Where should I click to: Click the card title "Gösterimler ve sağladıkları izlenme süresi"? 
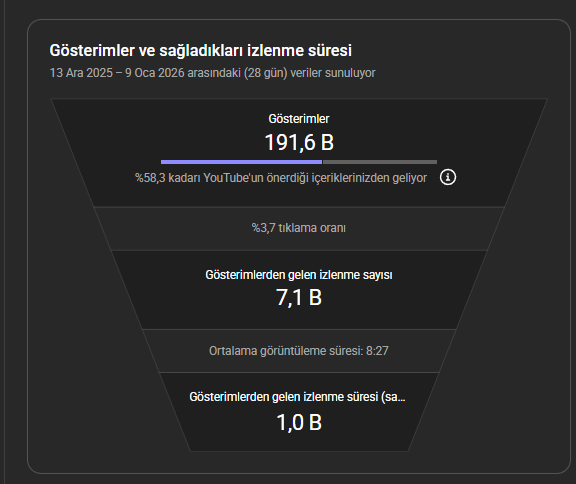(201, 51)
